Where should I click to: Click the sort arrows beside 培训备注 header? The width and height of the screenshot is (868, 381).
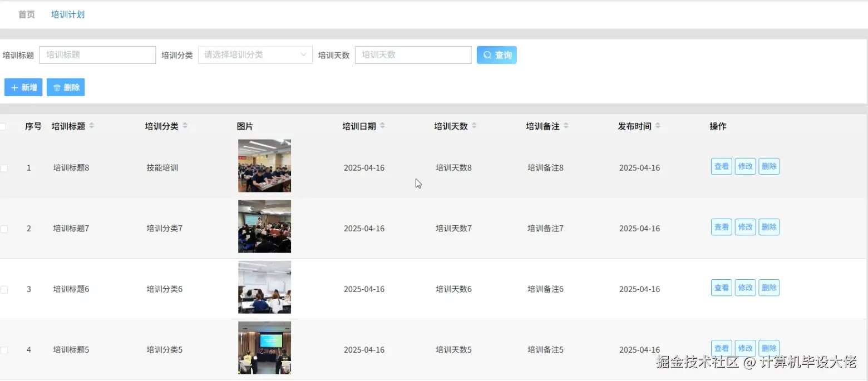click(566, 126)
